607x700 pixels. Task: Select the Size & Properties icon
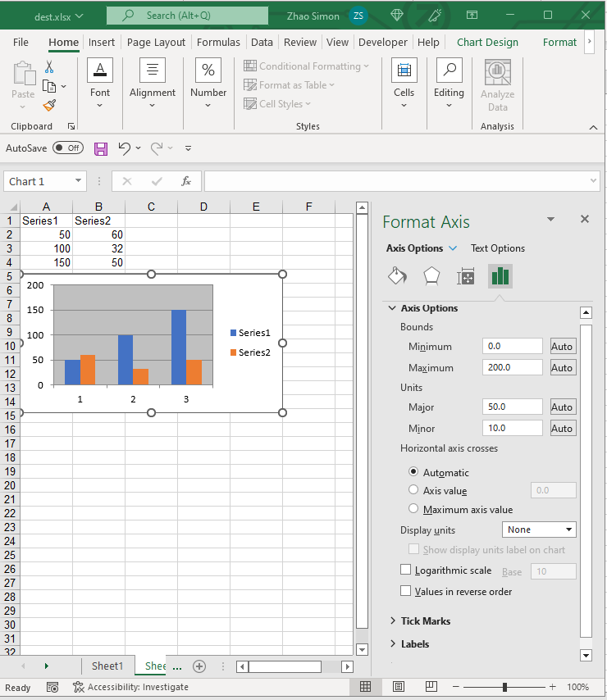466,276
